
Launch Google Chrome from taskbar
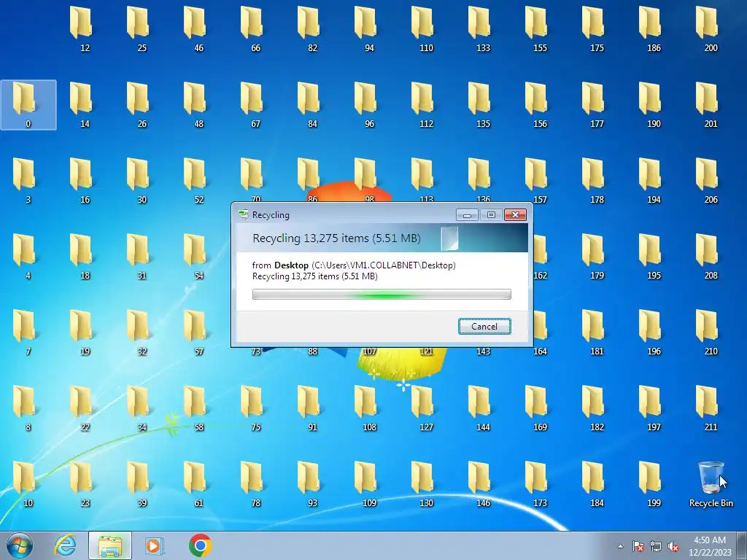tap(201, 545)
